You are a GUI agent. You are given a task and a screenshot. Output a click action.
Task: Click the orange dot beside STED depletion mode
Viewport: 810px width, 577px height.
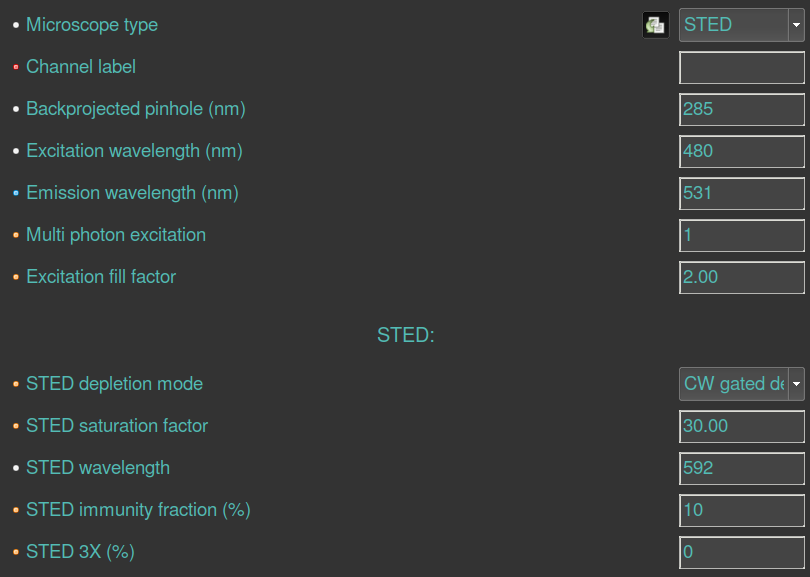[16, 384]
